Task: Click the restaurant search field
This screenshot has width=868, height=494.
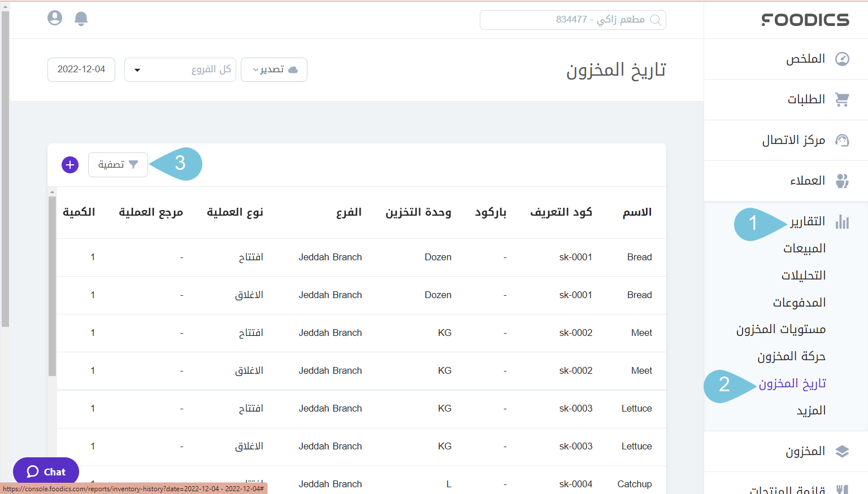Action: click(572, 20)
